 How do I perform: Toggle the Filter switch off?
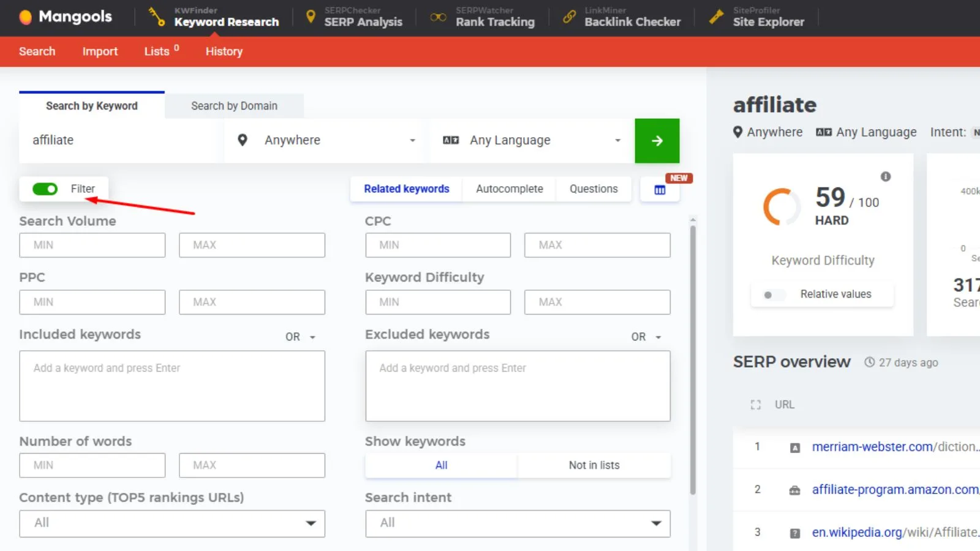point(45,189)
